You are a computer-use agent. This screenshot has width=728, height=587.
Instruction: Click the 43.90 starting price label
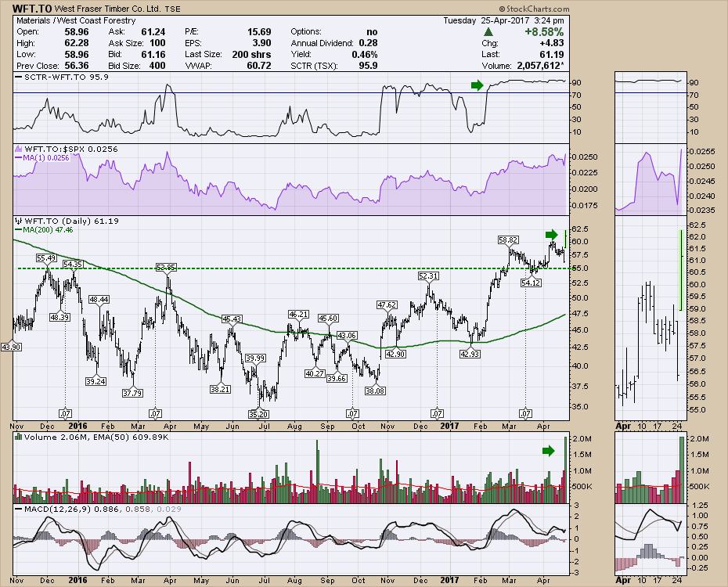point(11,347)
